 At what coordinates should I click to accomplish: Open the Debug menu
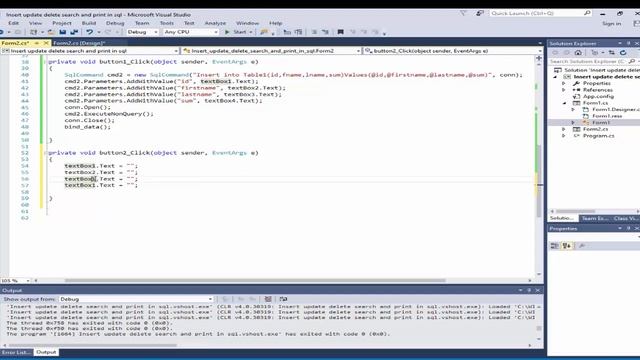coord(115,23)
